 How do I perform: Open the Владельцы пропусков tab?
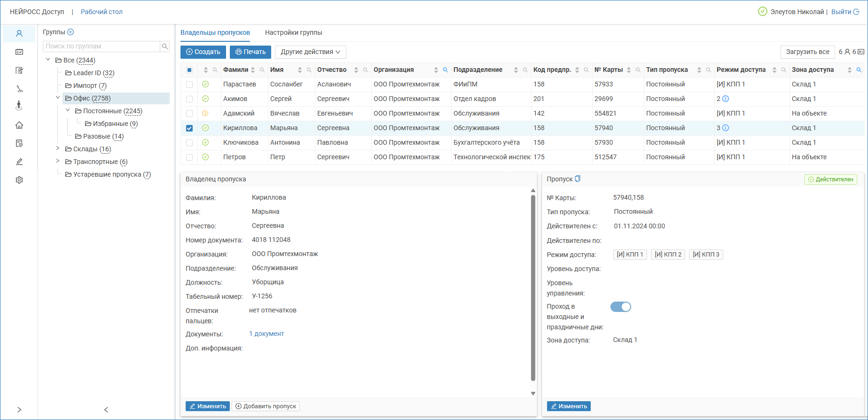215,32
